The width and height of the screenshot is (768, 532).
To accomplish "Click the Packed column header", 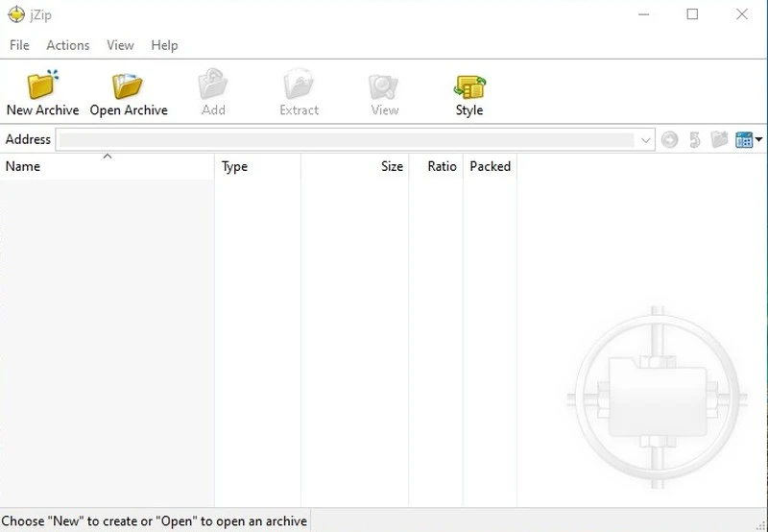I will [x=490, y=166].
